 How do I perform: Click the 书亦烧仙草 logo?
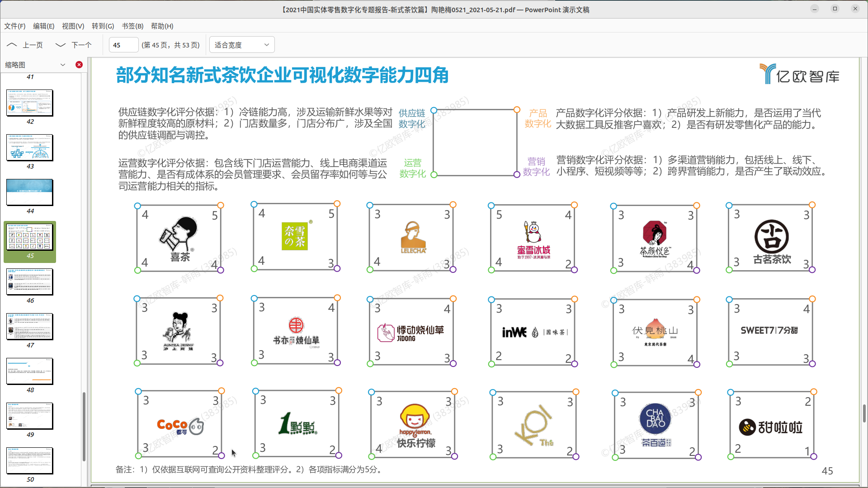click(296, 332)
